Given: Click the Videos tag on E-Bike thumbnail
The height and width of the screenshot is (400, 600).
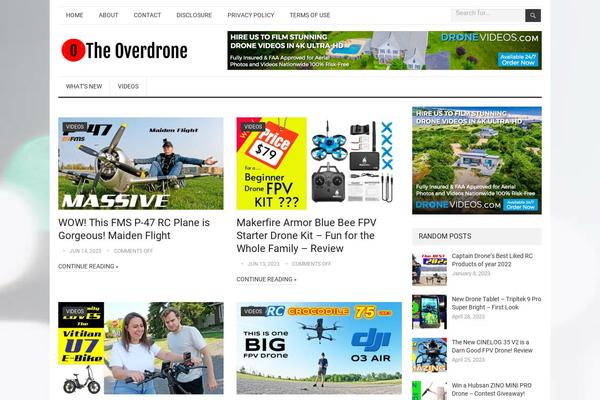Looking at the screenshot, I should (75, 311).
